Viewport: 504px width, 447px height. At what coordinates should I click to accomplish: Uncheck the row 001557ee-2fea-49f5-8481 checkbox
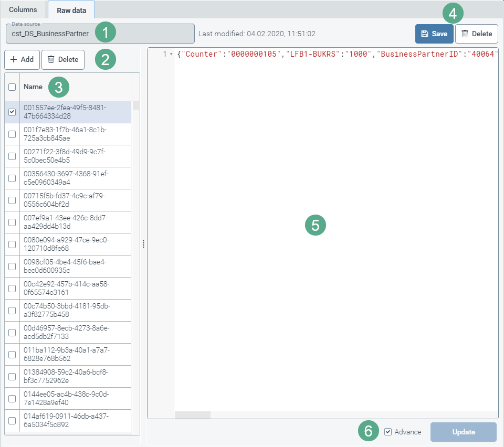pos(12,112)
